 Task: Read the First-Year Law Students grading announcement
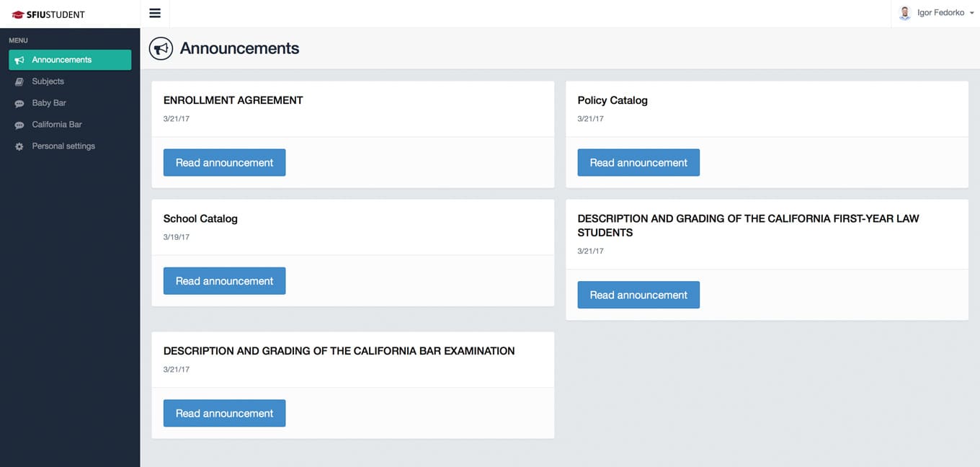(638, 295)
